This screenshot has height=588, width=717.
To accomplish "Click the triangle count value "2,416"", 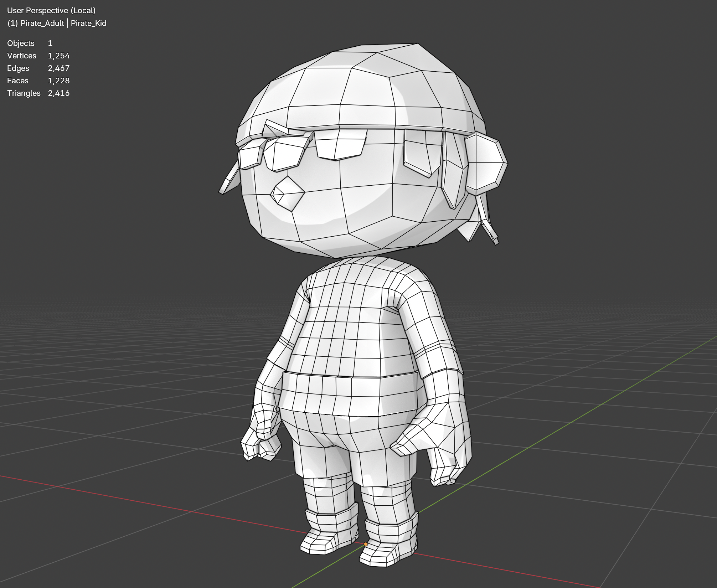I will (x=59, y=93).
